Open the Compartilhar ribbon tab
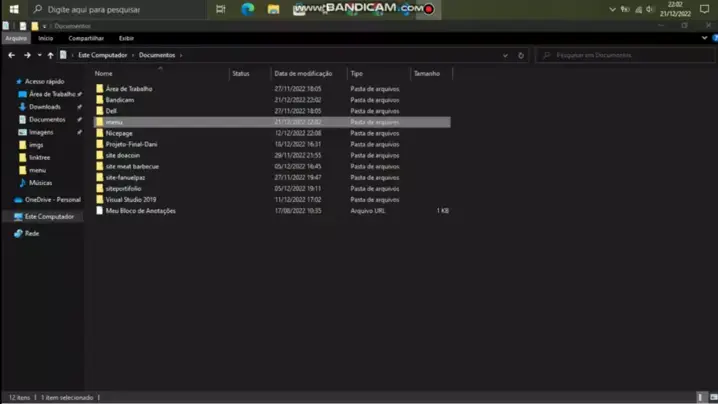 click(86, 38)
